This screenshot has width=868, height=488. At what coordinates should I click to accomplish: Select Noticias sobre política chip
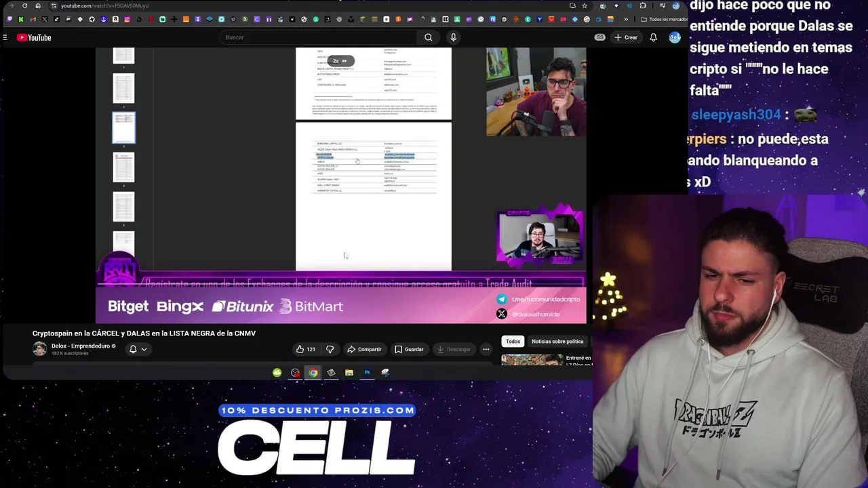click(x=557, y=341)
